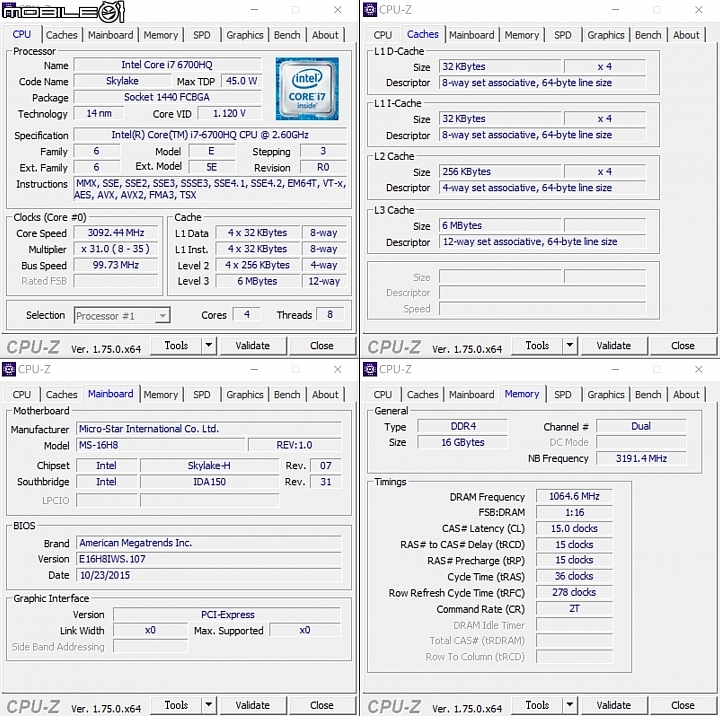This screenshot has height=716, width=720.
Task: Open Memory tab in top-left window
Action: click(x=161, y=35)
